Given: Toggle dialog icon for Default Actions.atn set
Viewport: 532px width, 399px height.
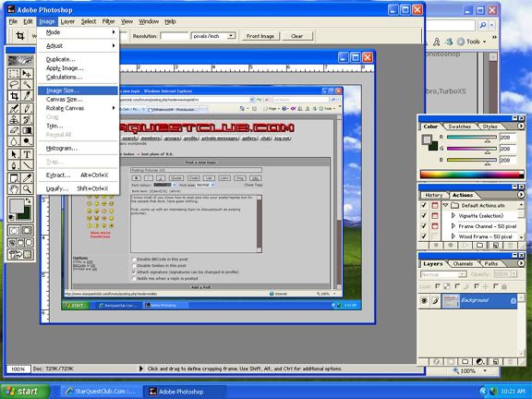Looking at the screenshot, I should 435,205.
